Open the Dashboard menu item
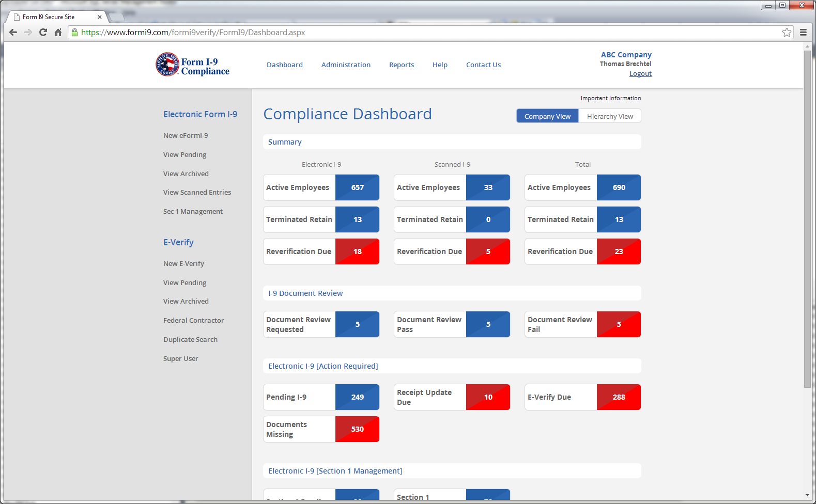This screenshot has height=504, width=816. 285,65
